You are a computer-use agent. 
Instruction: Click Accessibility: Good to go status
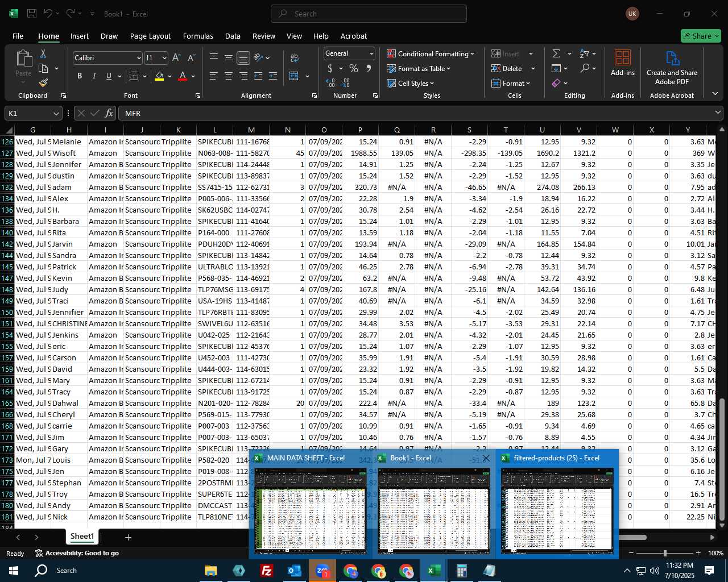[x=77, y=553]
